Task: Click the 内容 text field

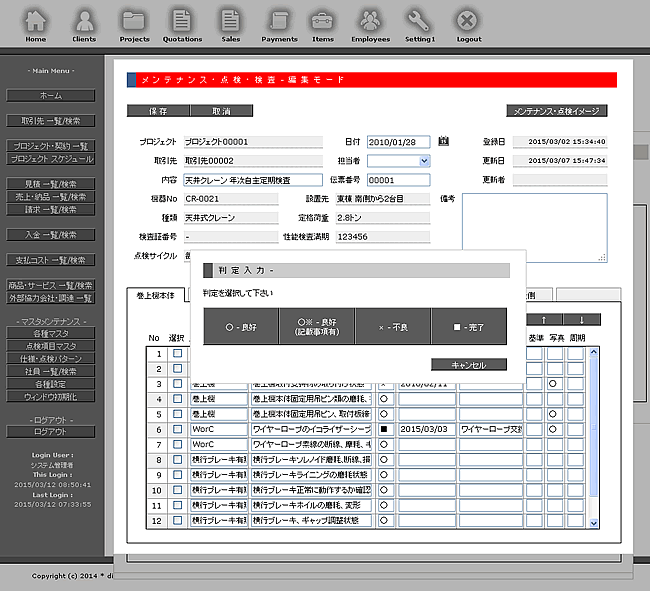Action: pos(253,180)
